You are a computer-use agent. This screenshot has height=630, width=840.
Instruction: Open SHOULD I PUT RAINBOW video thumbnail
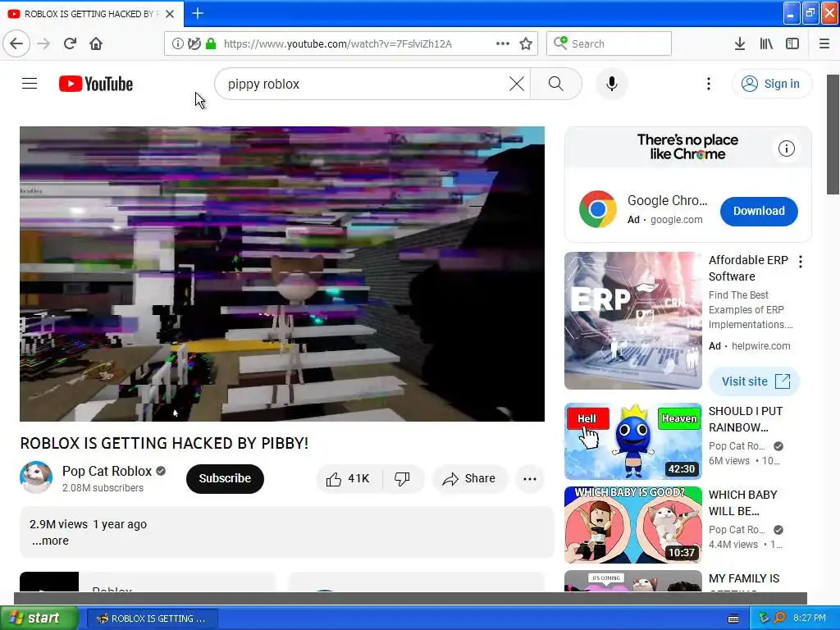(x=632, y=441)
